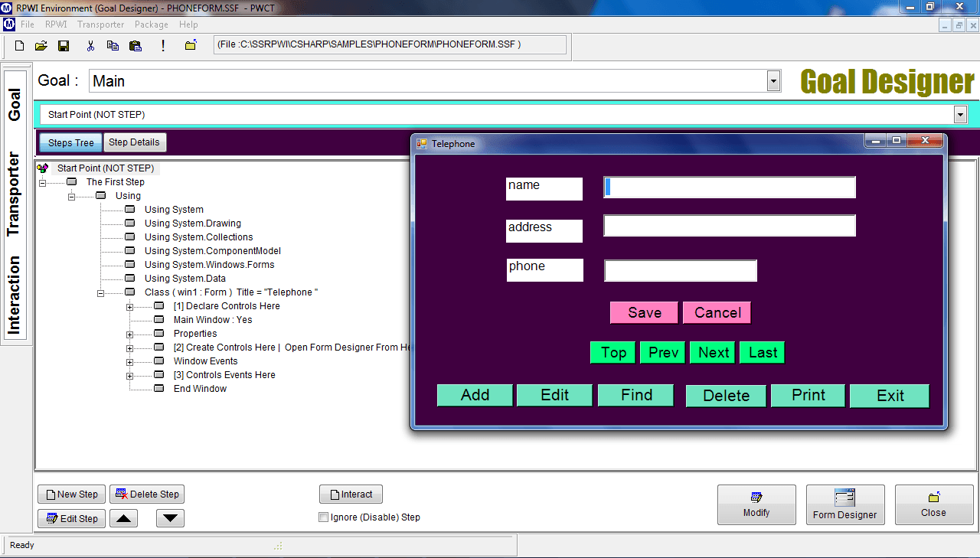Click the Interact button
Screen dimensions: 980x558
pyautogui.click(x=351, y=494)
